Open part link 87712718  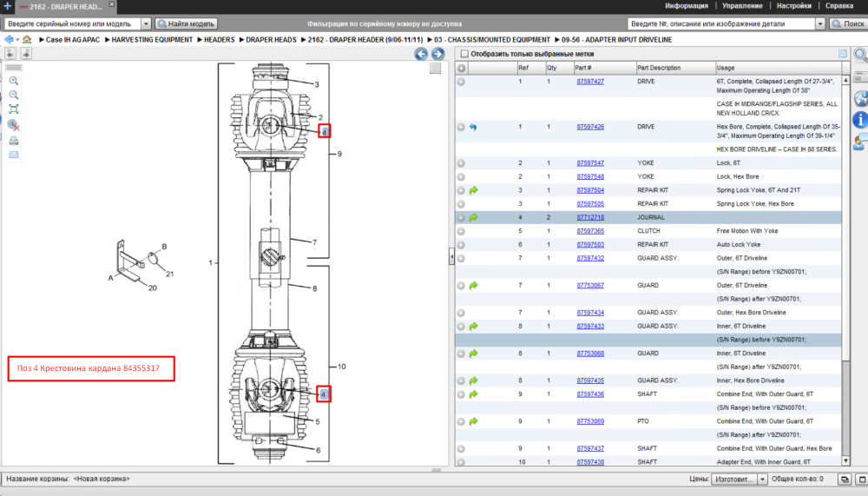(x=590, y=217)
